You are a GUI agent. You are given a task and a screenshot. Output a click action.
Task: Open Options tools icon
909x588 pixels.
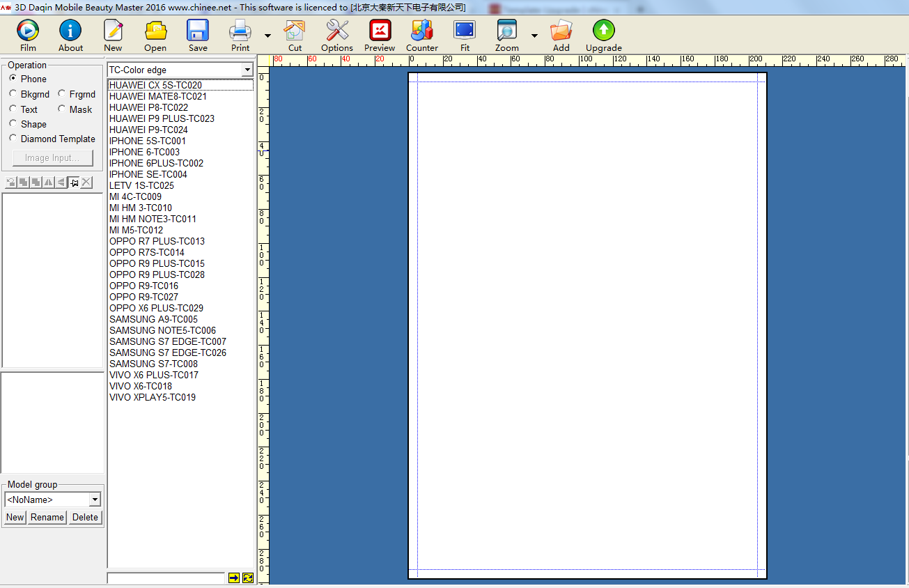[x=337, y=31]
